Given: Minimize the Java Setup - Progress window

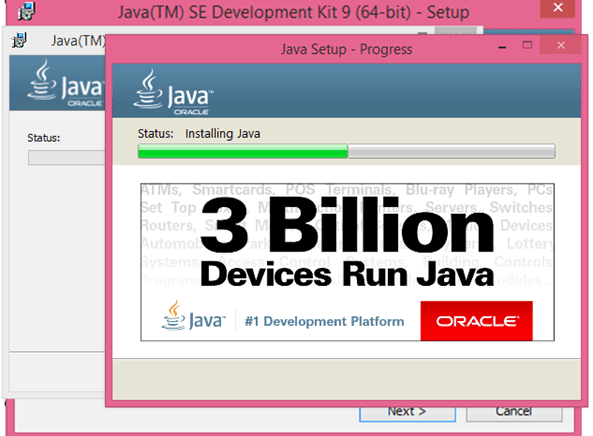Looking at the screenshot, I should point(502,47).
